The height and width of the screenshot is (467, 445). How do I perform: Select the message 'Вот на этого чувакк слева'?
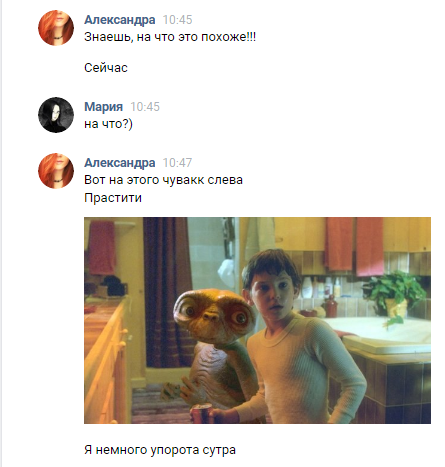(x=163, y=180)
